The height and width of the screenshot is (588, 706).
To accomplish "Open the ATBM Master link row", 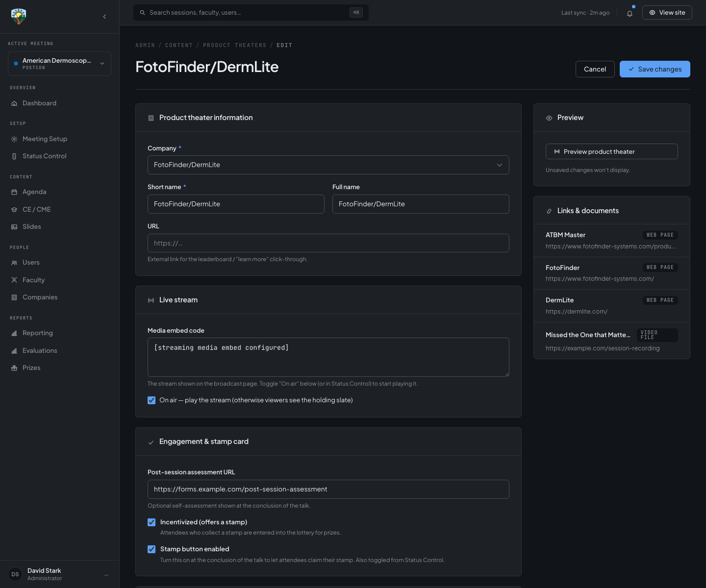I will coord(612,241).
